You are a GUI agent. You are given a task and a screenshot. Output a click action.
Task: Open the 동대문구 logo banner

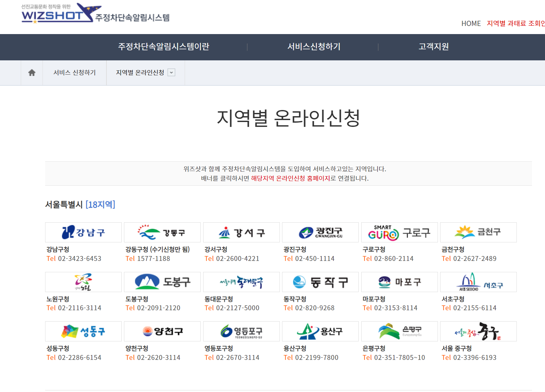(x=242, y=282)
